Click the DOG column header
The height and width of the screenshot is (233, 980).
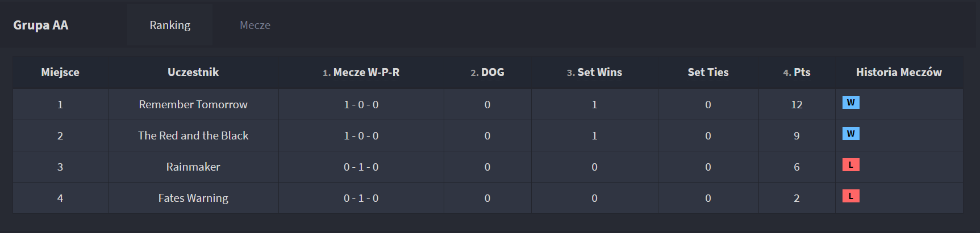coord(487,72)
